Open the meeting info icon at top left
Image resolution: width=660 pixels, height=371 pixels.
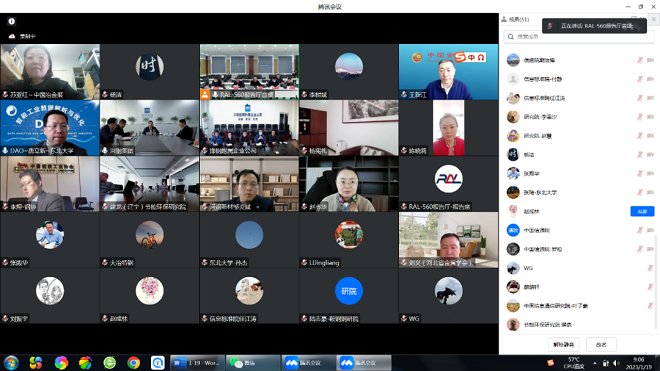tap(11, 21)
